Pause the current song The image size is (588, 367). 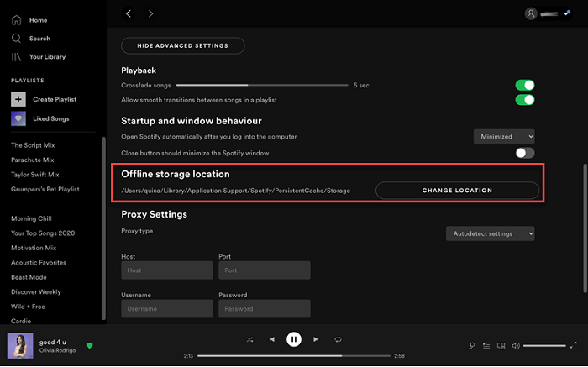294,339
